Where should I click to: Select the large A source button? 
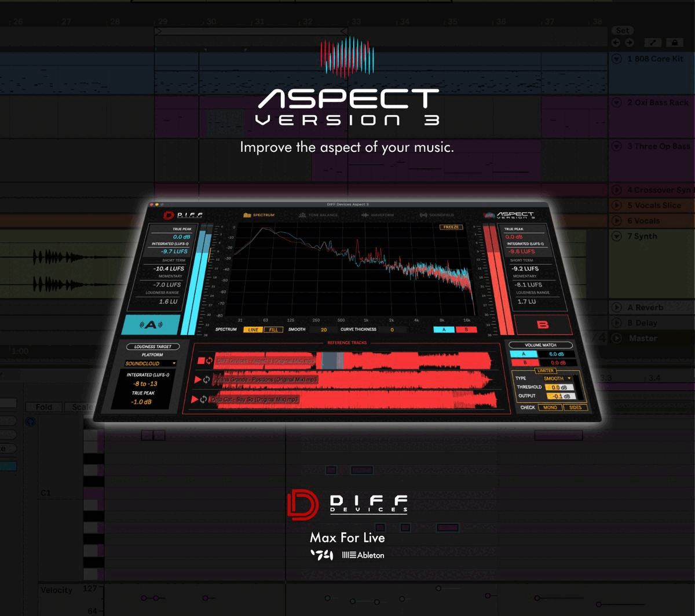coord(152,325)
